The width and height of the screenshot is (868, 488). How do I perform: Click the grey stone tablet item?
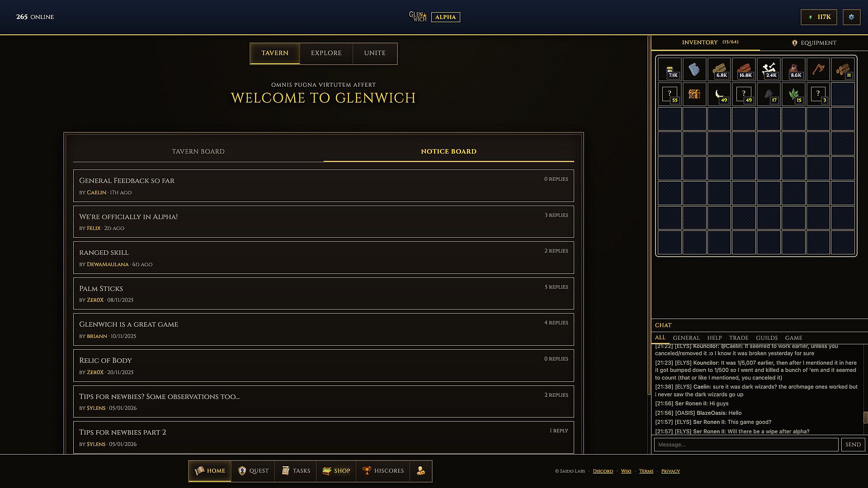[x=694, y=69]
